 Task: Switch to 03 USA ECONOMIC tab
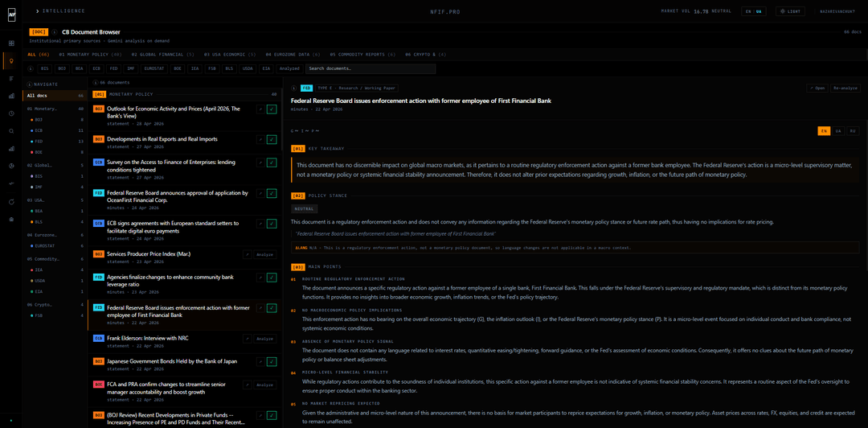(x=230, y=55)
